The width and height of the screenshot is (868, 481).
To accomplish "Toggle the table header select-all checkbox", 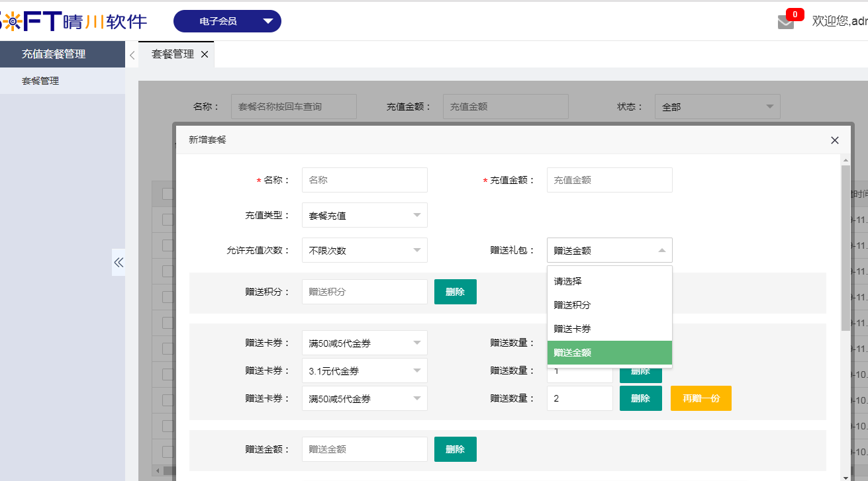I will [x=168, y=194].
